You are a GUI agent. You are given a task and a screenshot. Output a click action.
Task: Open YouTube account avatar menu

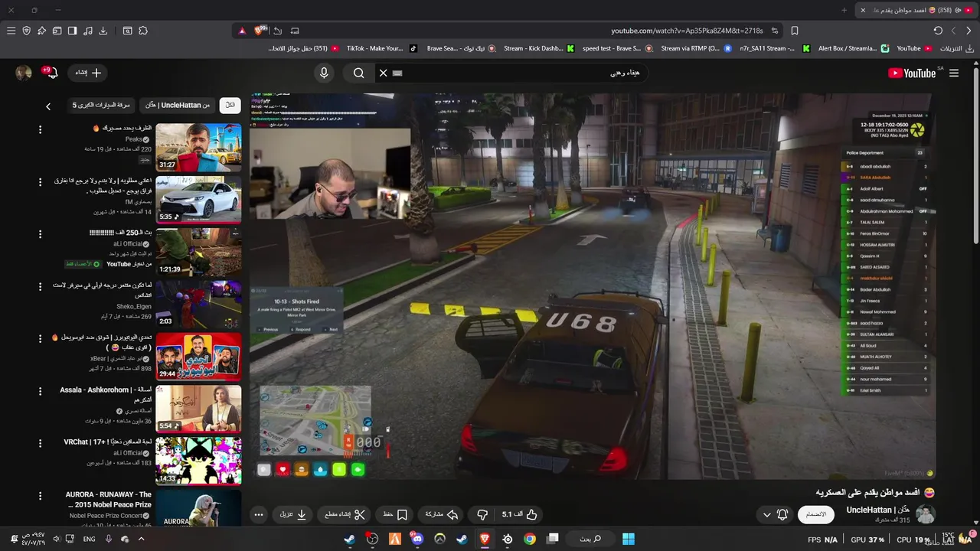point(24,73)
